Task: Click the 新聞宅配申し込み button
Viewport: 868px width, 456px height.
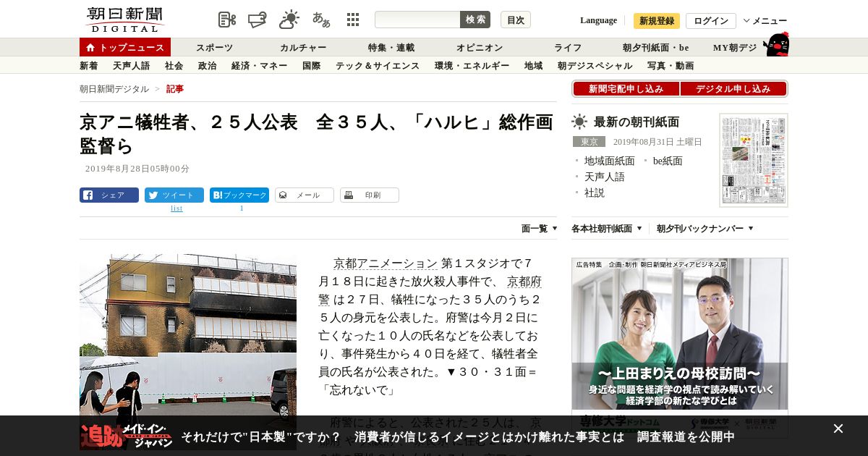Action: (626, 89)
